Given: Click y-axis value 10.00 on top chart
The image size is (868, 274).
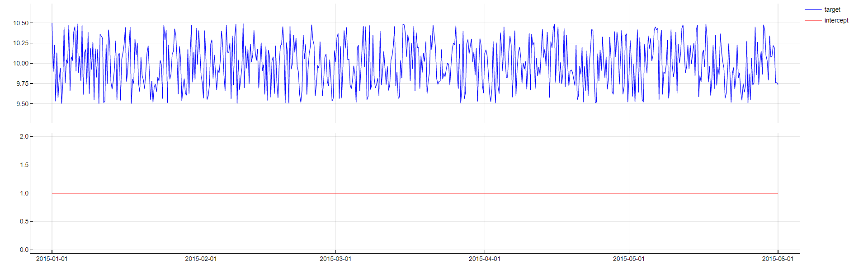Looking at the screenshot, I should 21,63.
